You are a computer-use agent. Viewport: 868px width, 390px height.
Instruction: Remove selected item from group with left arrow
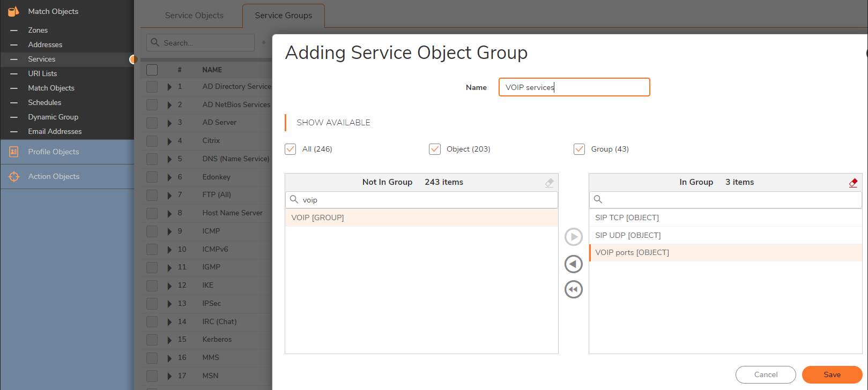click(x=574, y=264)
